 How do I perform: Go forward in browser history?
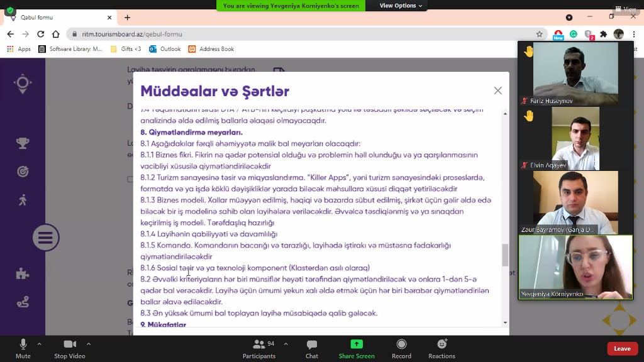(x=25, y=34)
